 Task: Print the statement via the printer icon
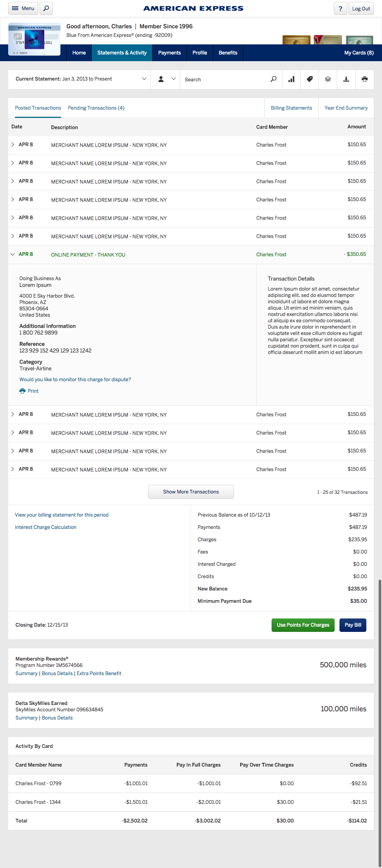pos(364,79)
